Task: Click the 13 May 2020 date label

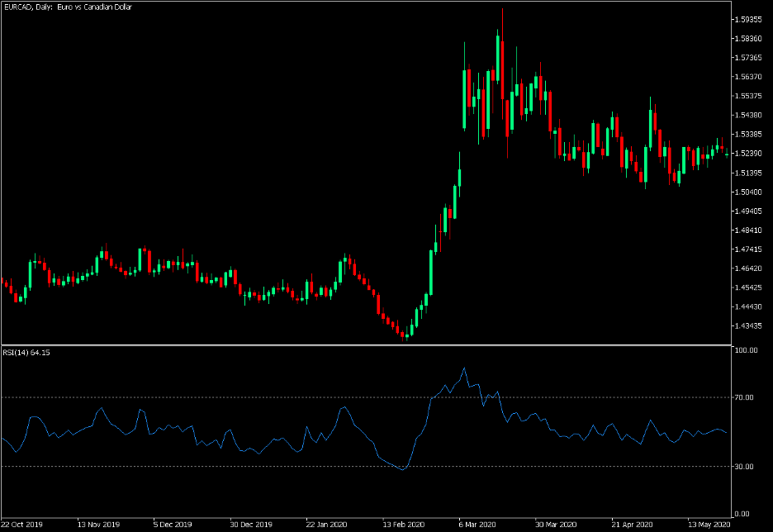Action: point(709,525)
